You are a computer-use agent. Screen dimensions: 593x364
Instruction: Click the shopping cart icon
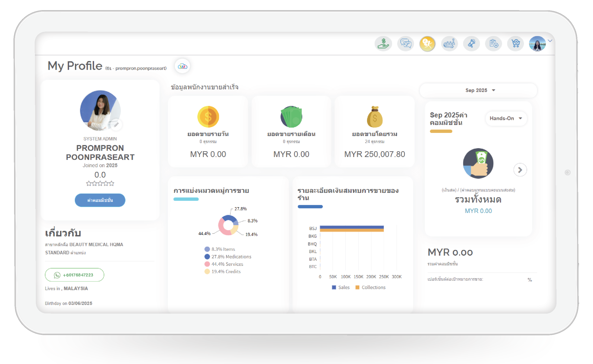[x=515, y=44]
